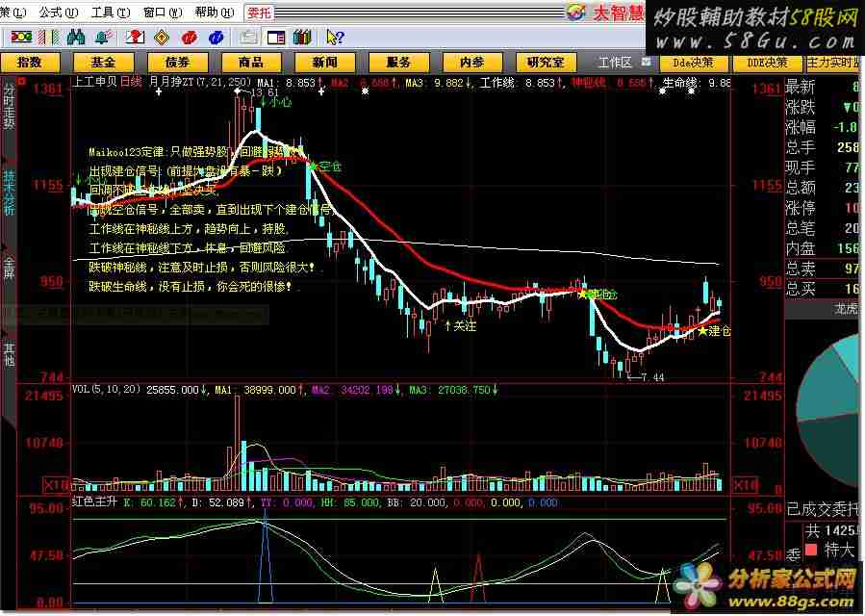Click the VOL(5,10,20) indicator title

107,389
